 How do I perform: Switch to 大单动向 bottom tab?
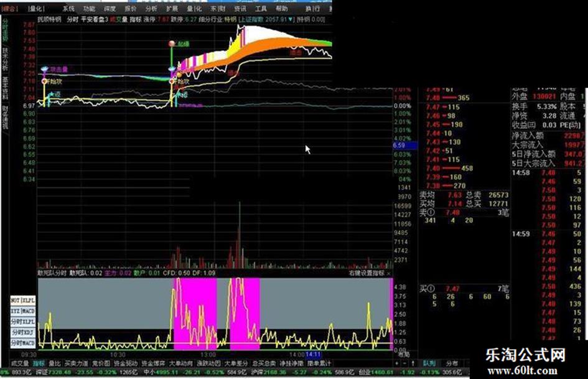180,363
